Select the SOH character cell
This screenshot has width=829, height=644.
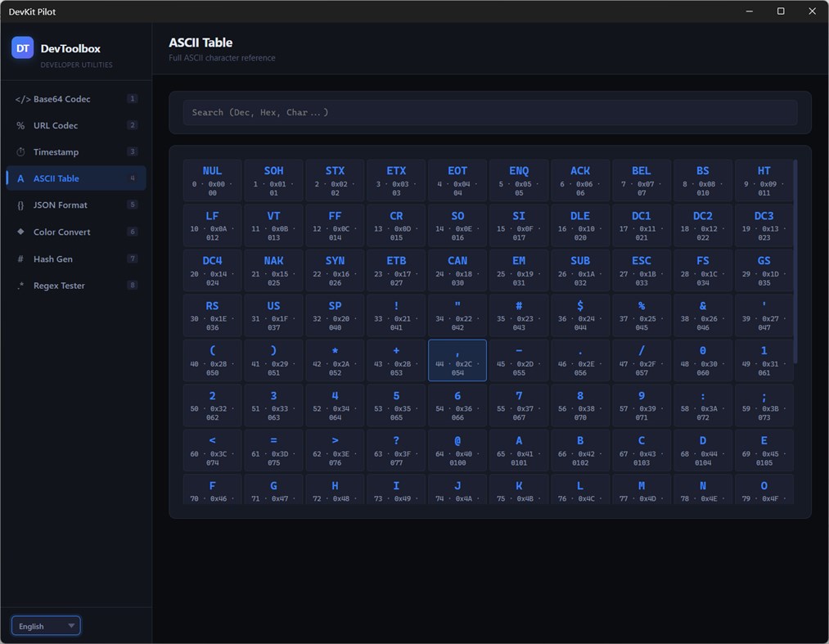(x=274, y=180)
